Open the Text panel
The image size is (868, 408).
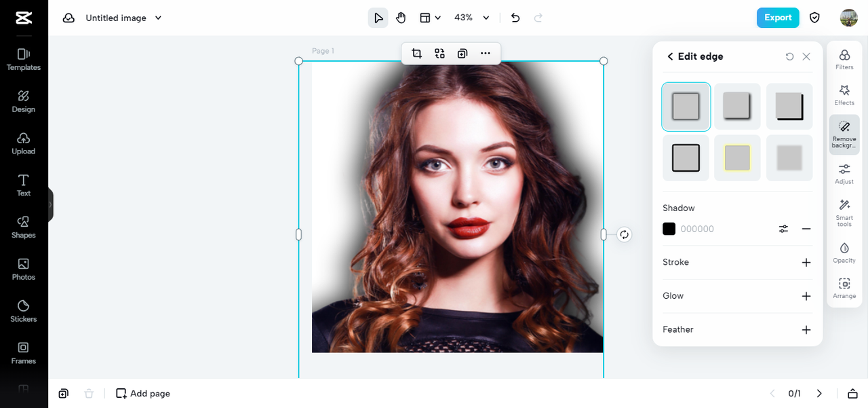click(24, 185)
